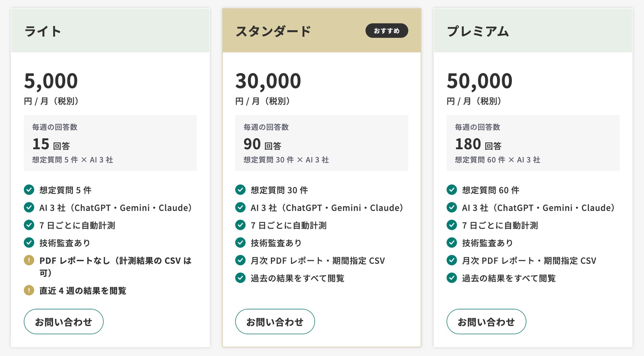
Task: Click the おすすめ badge on スタンダード
Action: [x=387, y=31]
